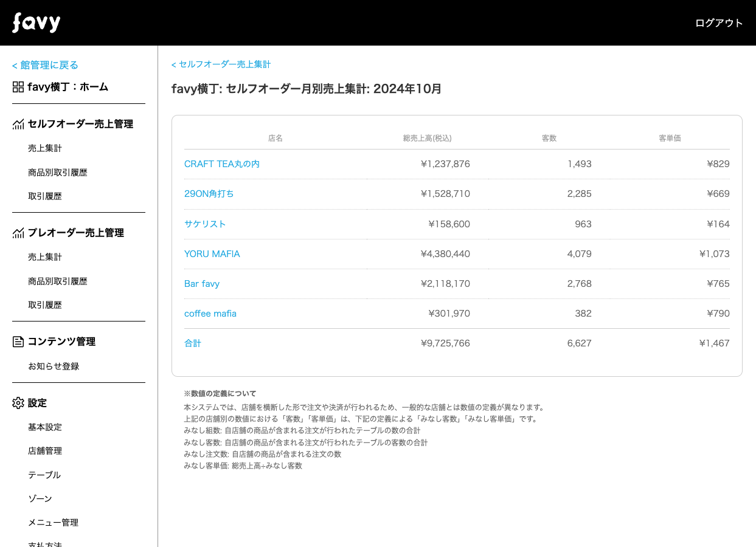Open 売上集計 under セルフオーダー売上管理
This screenshot has width=756, height=547.
point(45,148)
